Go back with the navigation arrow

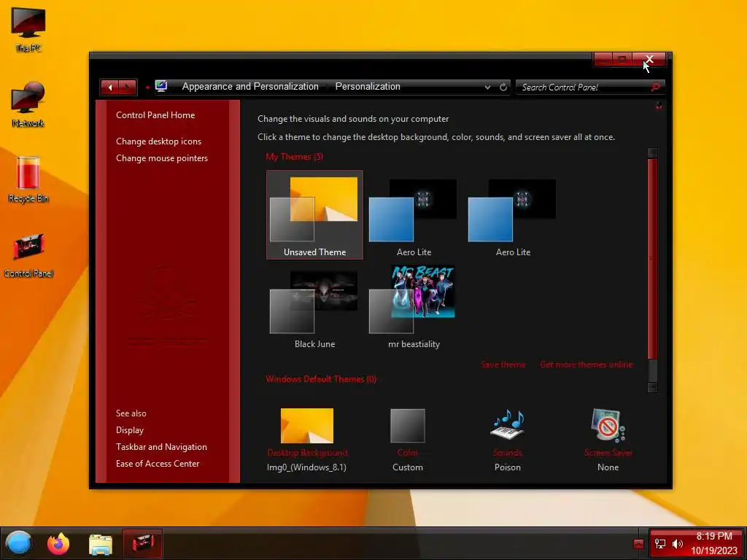click(110, 87)
